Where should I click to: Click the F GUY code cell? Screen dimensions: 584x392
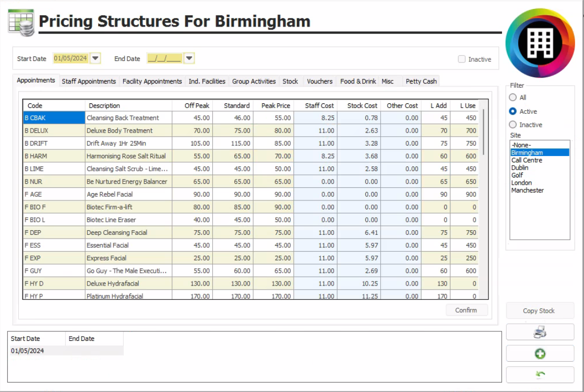[54, 270]
